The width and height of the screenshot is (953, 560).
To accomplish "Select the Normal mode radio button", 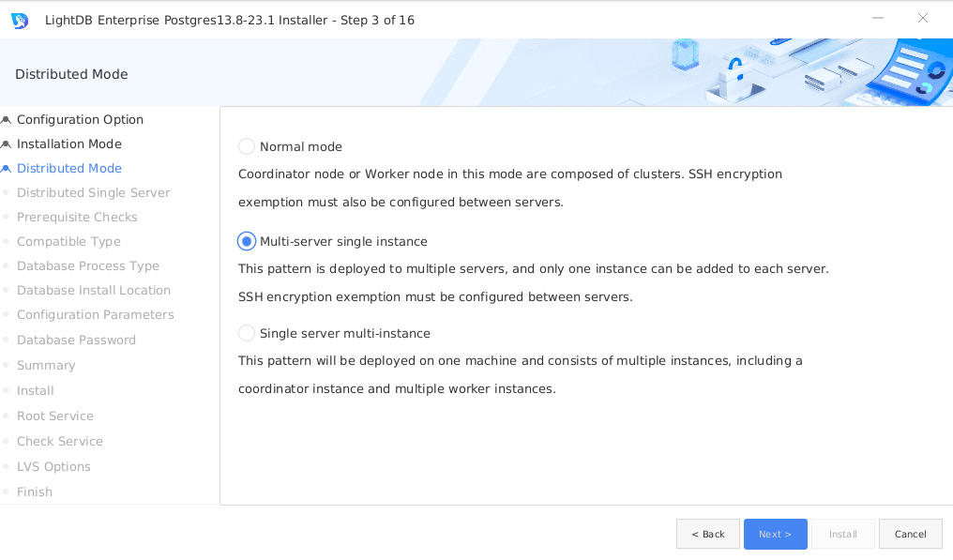I will pos(246,146).
